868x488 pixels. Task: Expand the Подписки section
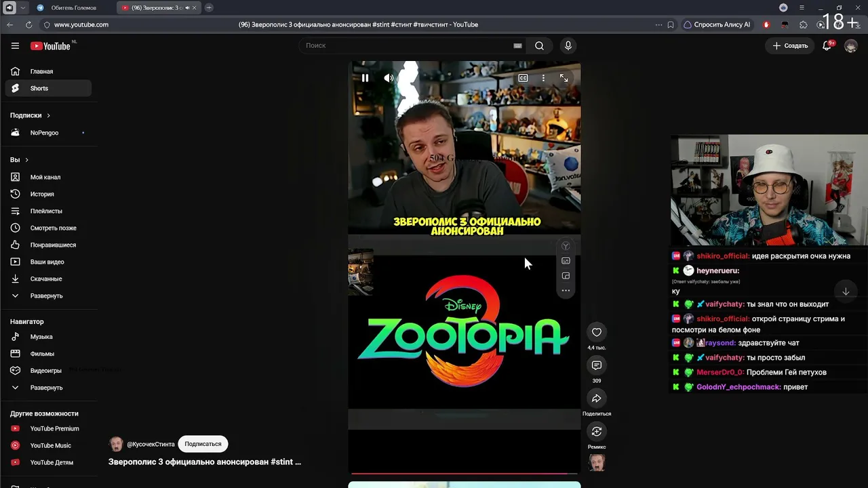click(31, 115)
